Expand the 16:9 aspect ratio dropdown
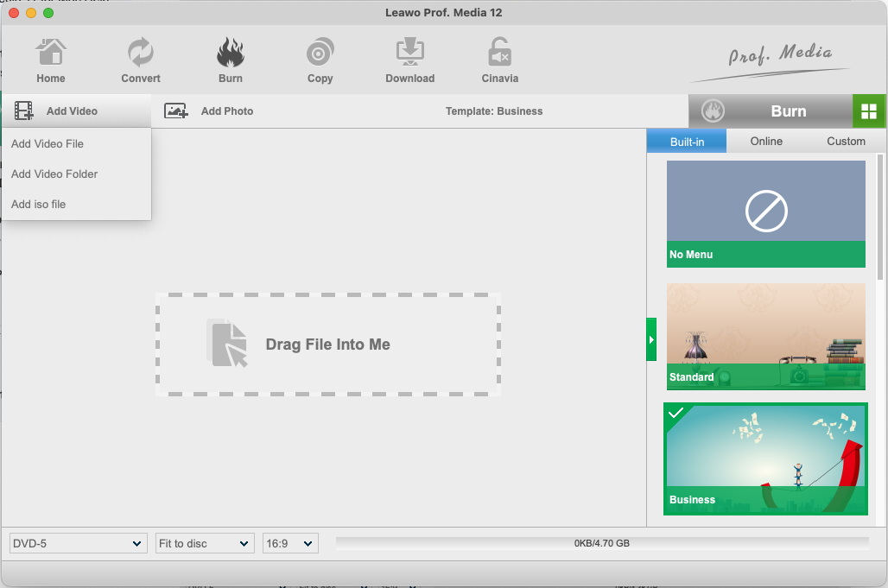The height and width of the screenshot is (588, 888). point(290,543)
